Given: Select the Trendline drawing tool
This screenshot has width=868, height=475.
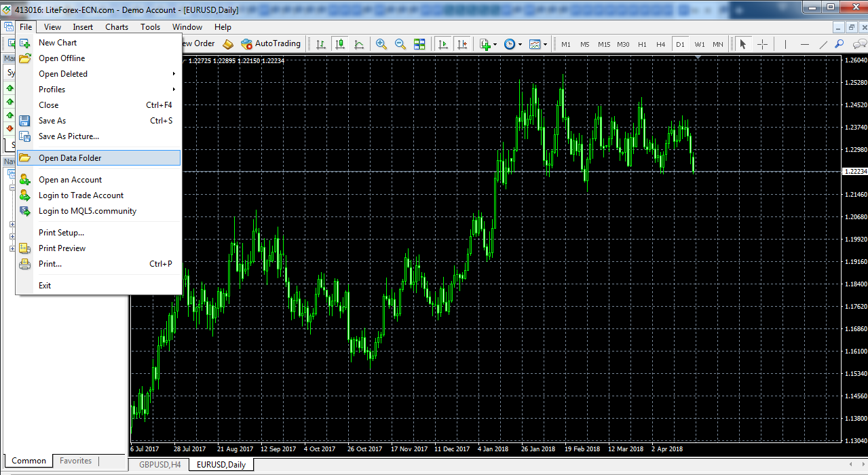Looking at the screenshot, I should [x=823, y=44].
